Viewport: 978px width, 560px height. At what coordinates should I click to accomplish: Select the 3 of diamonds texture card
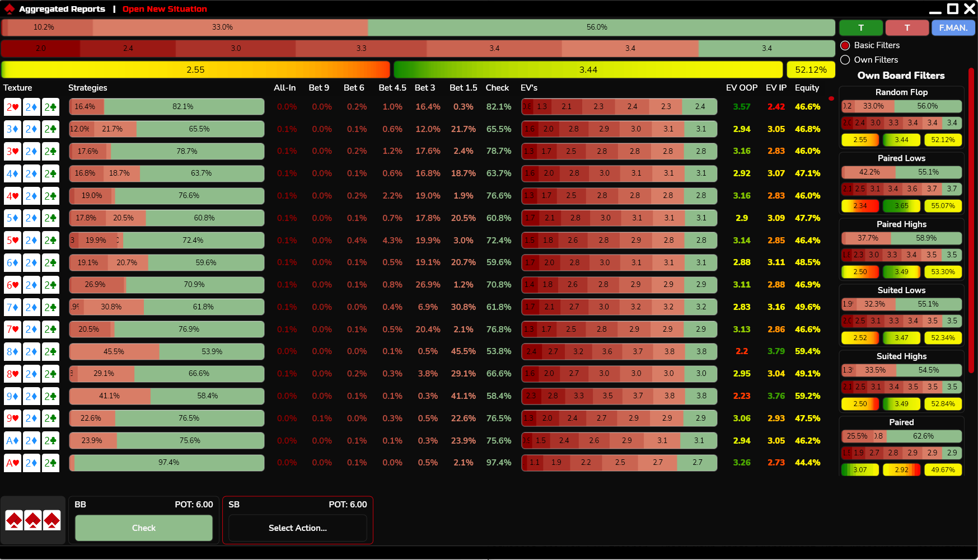point(12,129)
